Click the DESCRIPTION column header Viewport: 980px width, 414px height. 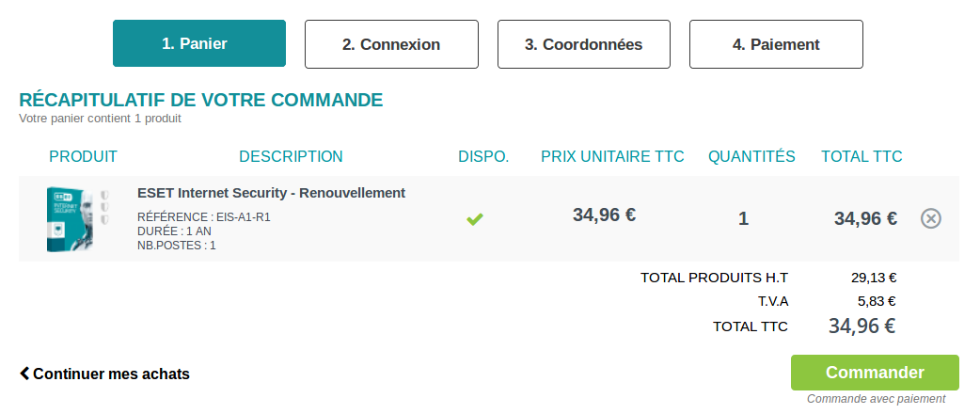(x=291, y=156)
